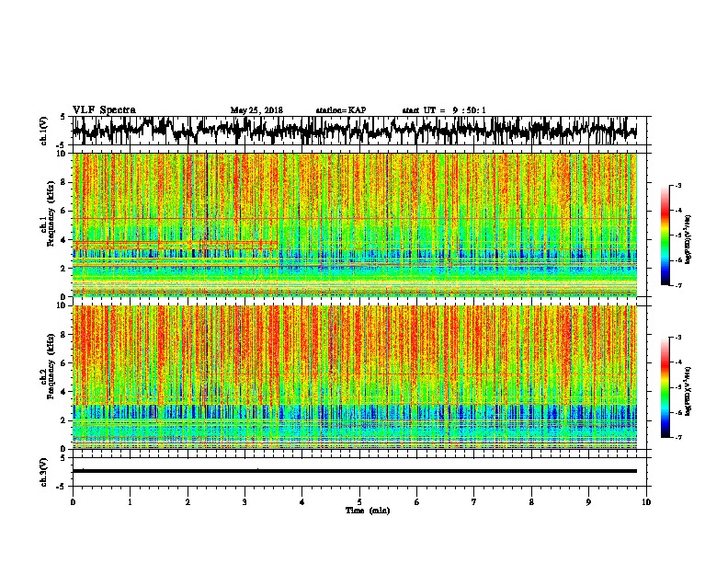Select the date text "May 25, 2018"
This screenshot has height=563, width=728.
256,110
